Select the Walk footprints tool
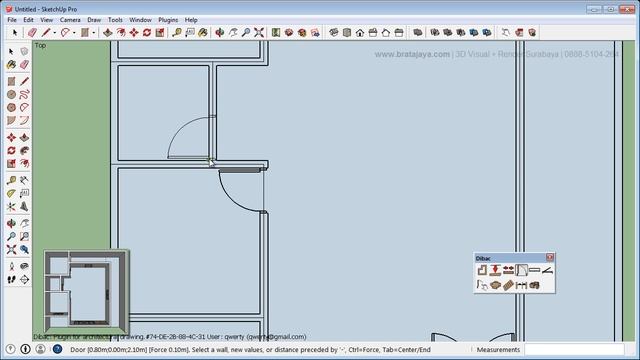Image resolution: width=640 pixels, height=360 pixels. click(11, 279)
